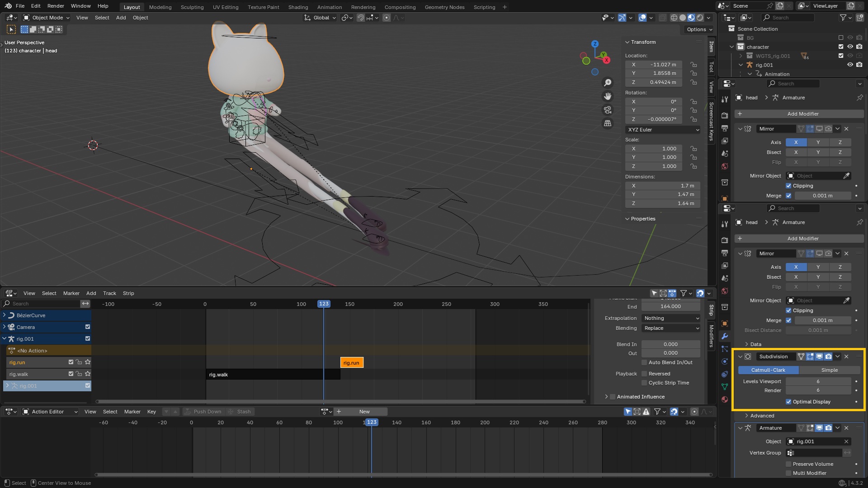Enable Multi Modifier checkbox
This screenshot has width=868, height=488.
(788, 473)
